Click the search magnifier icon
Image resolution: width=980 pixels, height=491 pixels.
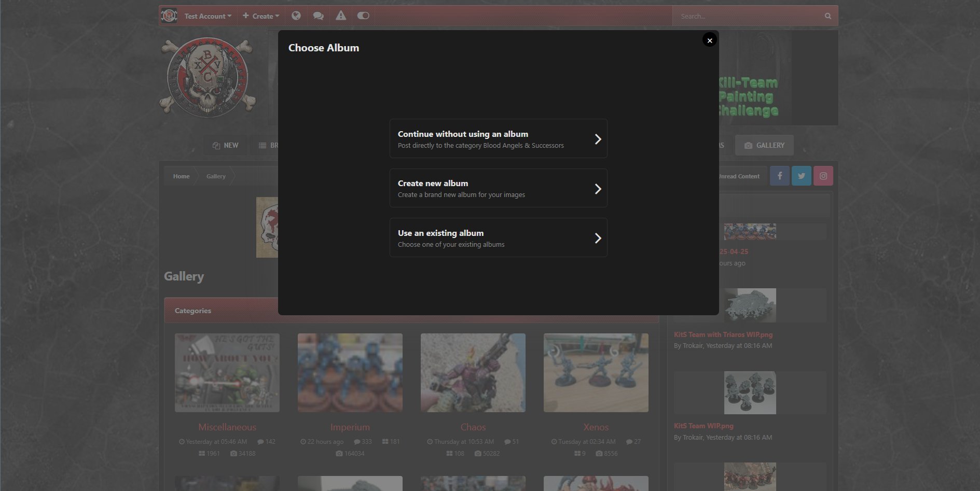[828, 16]
